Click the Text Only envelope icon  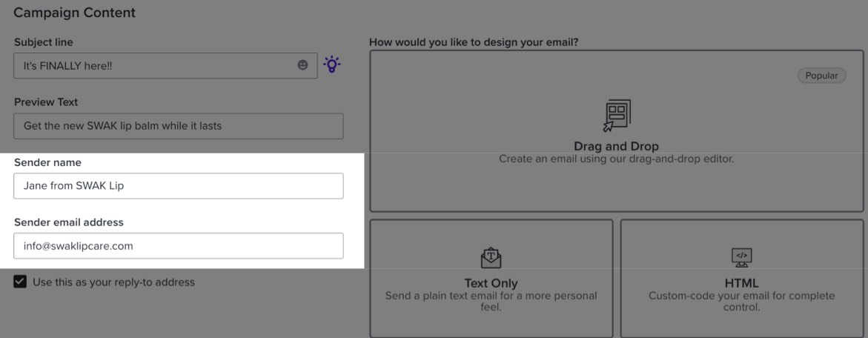point(491,257)
